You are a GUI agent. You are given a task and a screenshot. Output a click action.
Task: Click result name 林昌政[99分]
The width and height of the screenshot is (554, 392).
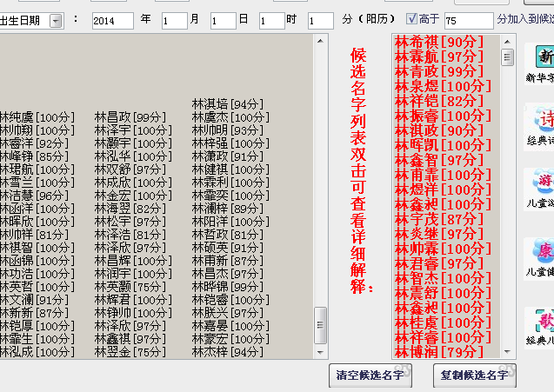point(130,117)
